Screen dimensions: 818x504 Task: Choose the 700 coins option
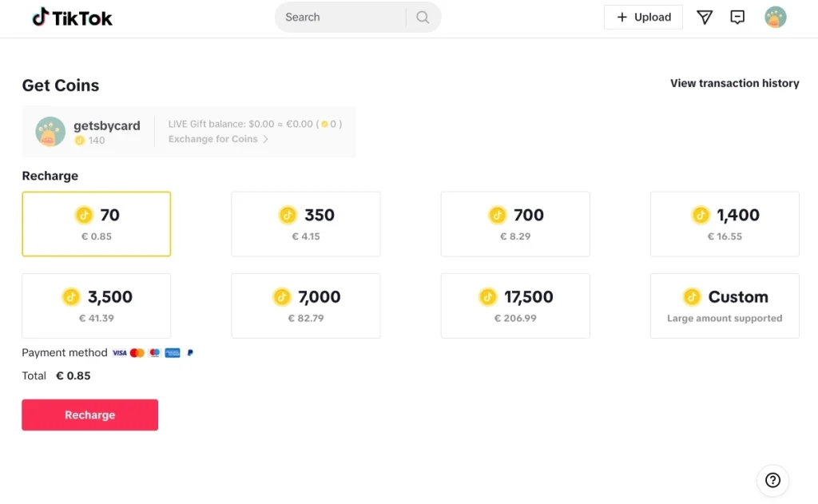pos(515,224)
